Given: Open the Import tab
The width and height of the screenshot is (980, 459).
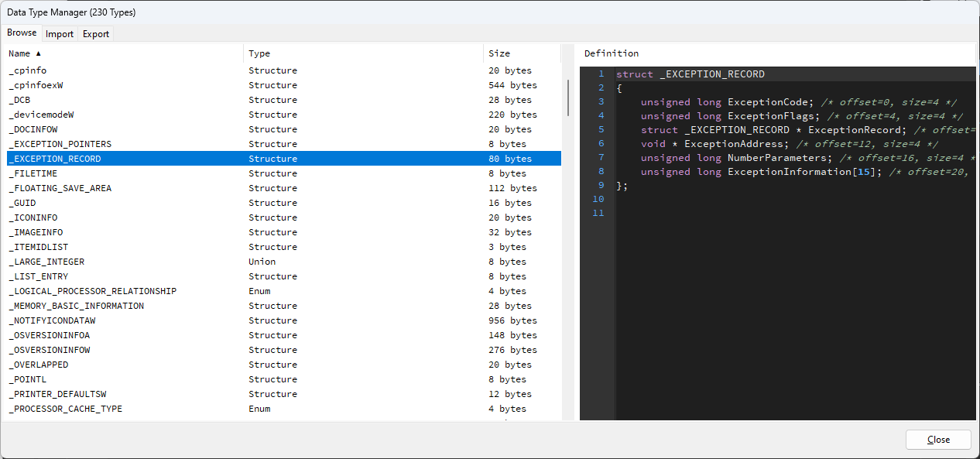Looking at the screenshot, I should coord(60,34).
